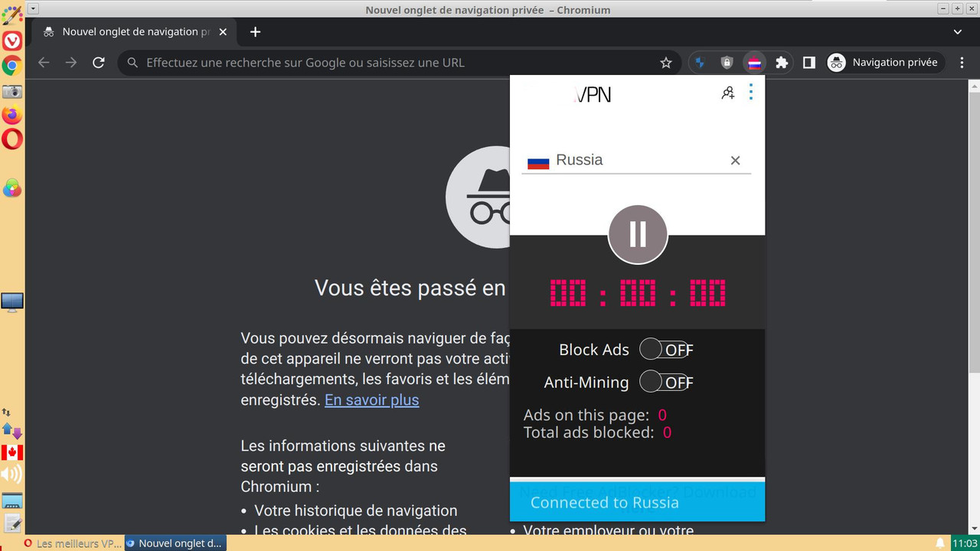Open the Extensions puzzle piece menu
Image resolution: width=980 pixels, height=551 pixels.
tap(782, 63)
